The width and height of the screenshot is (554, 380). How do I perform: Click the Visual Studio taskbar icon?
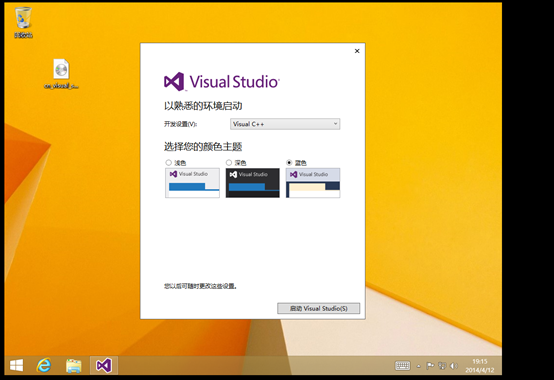tap(104, 366)
